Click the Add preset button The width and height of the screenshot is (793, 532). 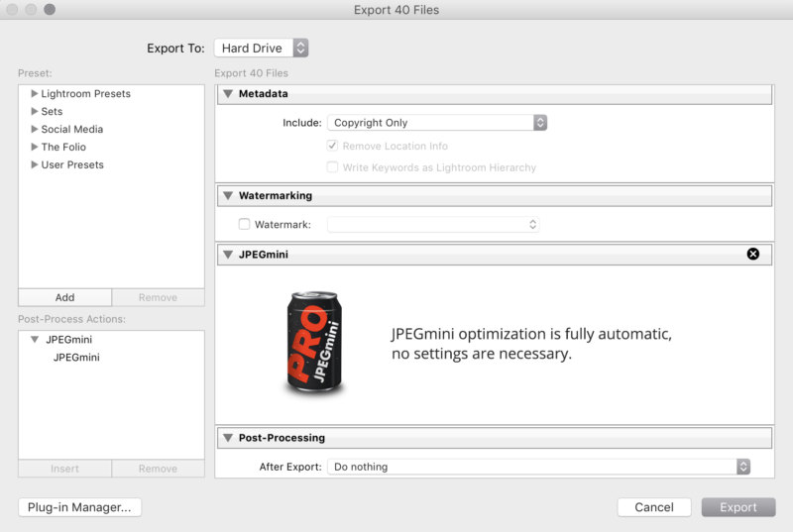(64, 297)
